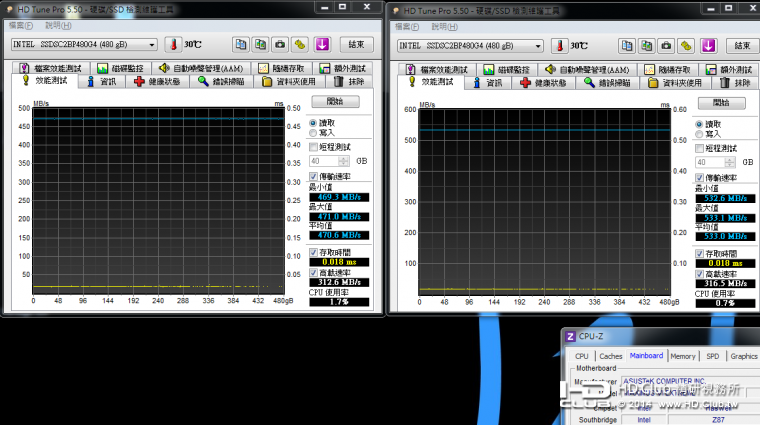Image resolution: width=760 pixels, height=425 pixels.
Task: Switch to 磁碟監控 tab in left window
Action: coord(121,68)
